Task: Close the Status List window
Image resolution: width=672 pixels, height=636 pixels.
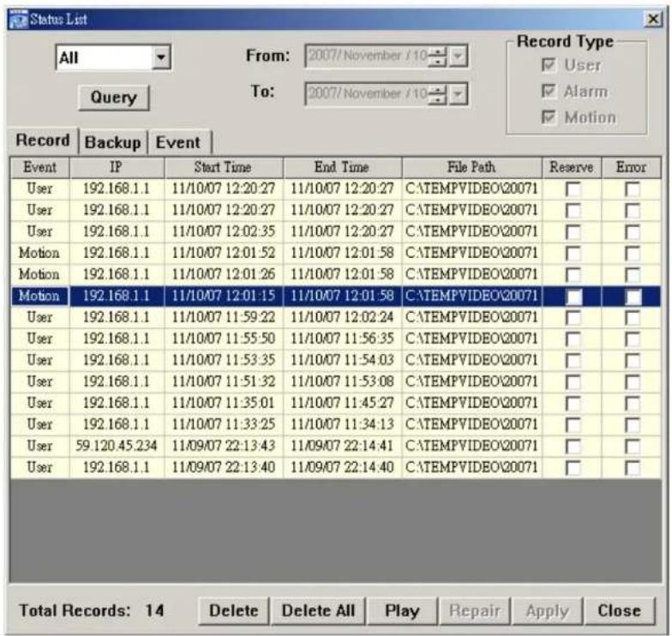Action: [653, 19]
